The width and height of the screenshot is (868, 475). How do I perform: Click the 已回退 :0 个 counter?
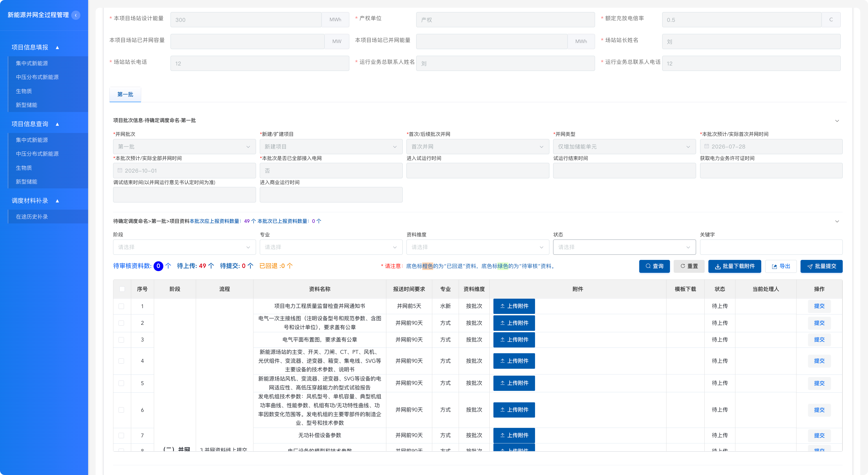[x=276, y=266]
